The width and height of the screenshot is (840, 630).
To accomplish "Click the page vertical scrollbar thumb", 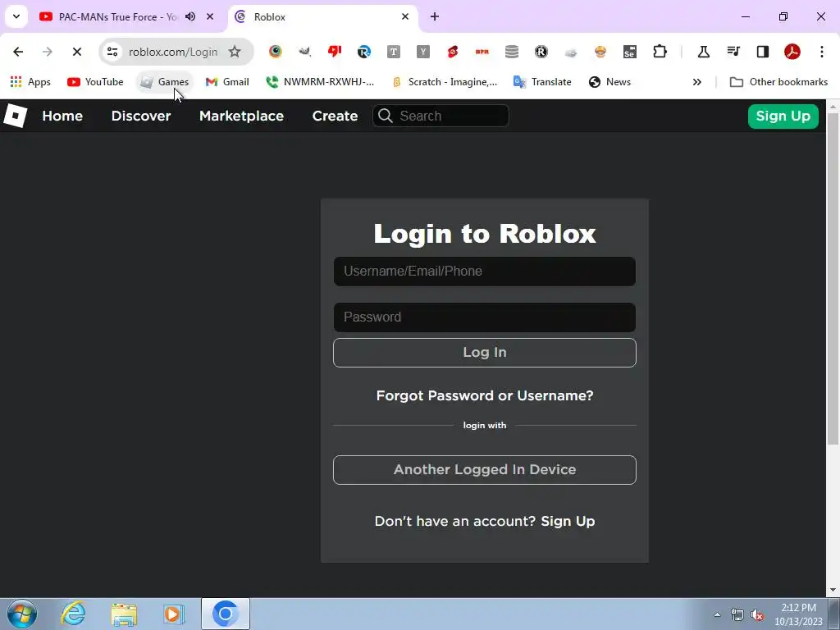I will point(833,279).
